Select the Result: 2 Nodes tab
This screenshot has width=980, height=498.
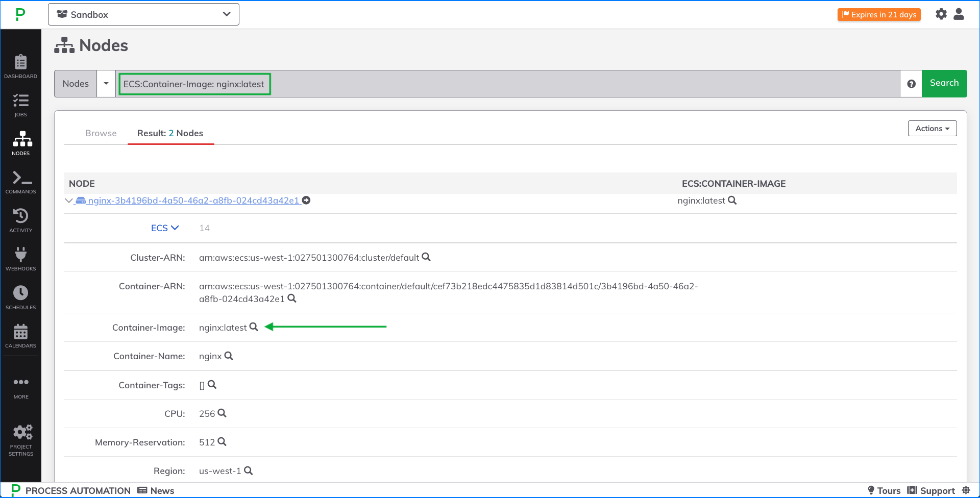170,133
